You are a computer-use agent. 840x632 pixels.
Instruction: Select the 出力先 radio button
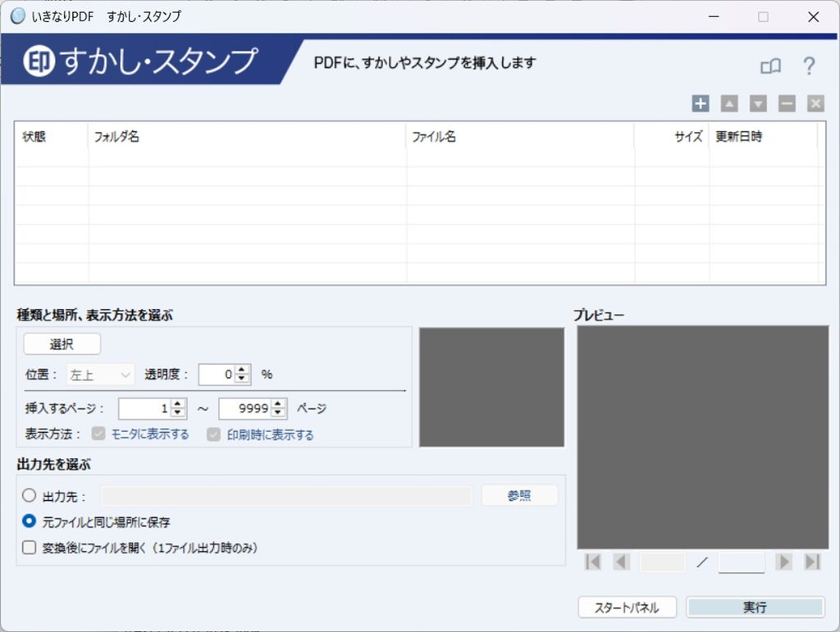[x=29, y=496]
